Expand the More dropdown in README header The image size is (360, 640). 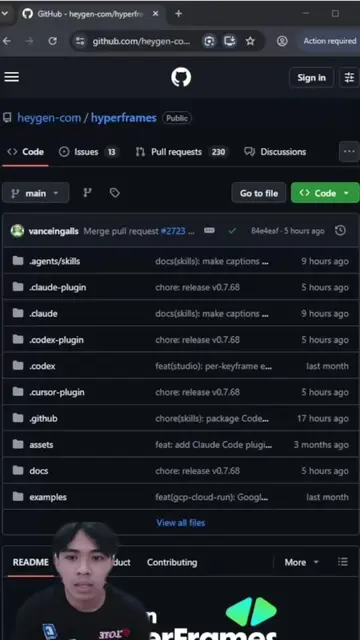(x=301, y=562)
